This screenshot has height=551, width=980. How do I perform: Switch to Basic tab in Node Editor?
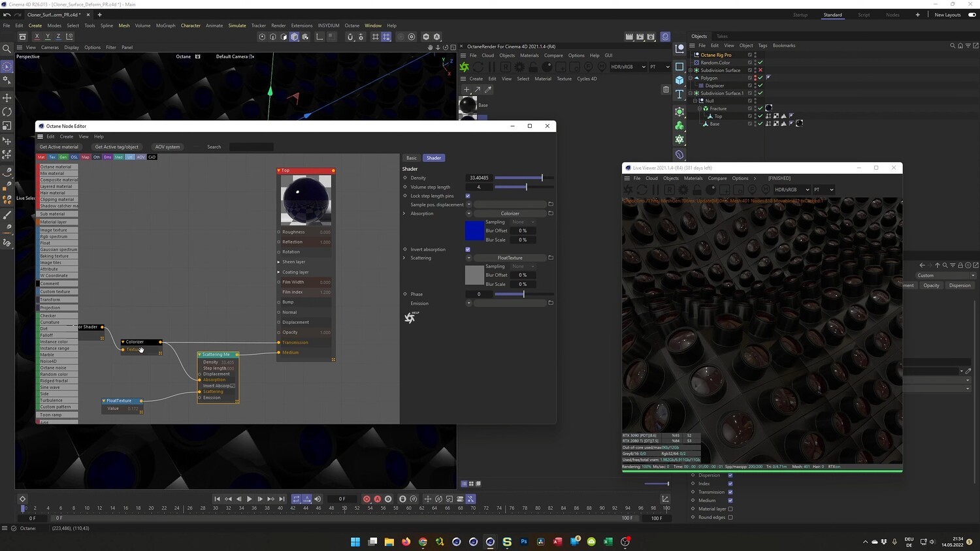412,158
